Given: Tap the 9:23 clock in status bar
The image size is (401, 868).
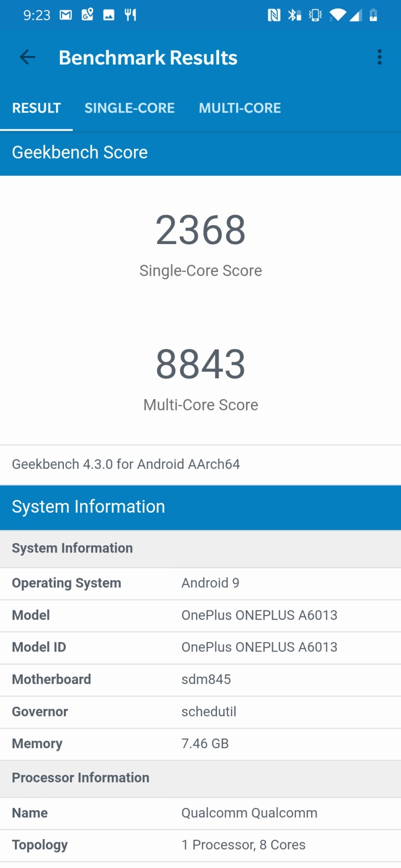Looking at the screenshot, I should [37, 15].
